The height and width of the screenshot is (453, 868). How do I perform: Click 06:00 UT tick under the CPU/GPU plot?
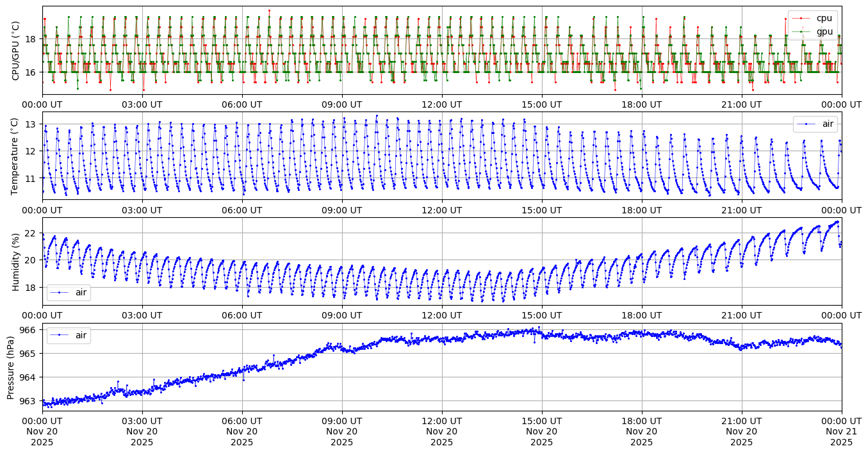pyautogui.click(x=242, y=104)
